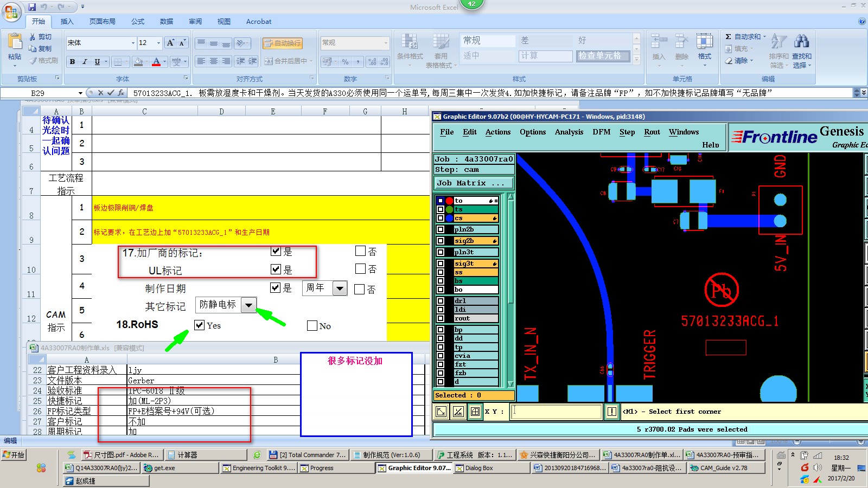Click the increase indent icon
Image resolution: width=868 pixels, height=488 pixels.
coord(253,61)
